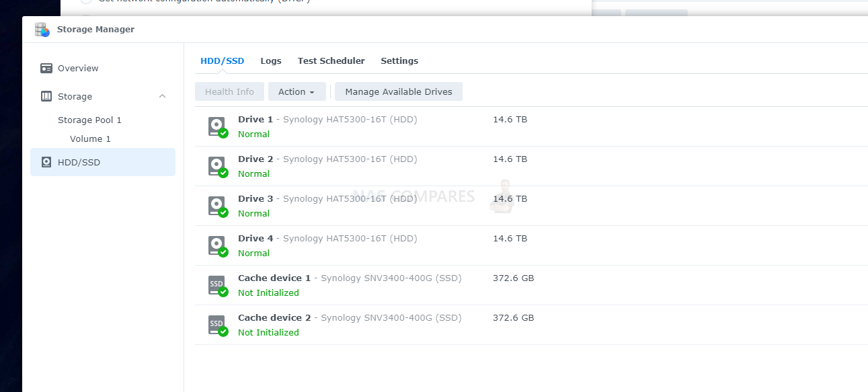Click Normal status under Drive 1
The height and width of the screenshot is (392, 868).
253,134
